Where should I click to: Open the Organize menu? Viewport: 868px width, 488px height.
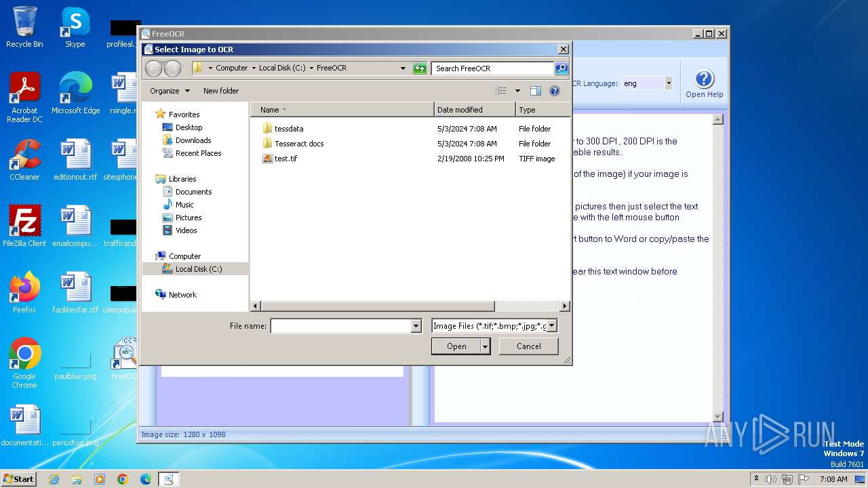(170, 91)
